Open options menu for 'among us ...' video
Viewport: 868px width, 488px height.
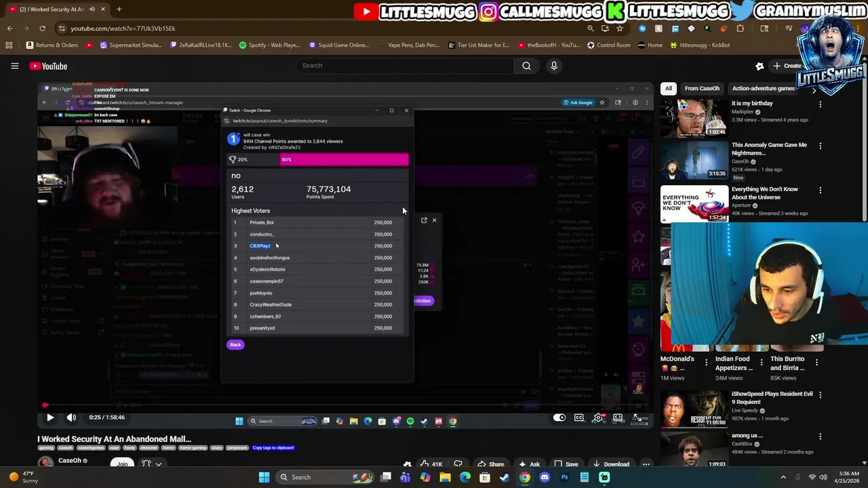[x=820, y=436]
